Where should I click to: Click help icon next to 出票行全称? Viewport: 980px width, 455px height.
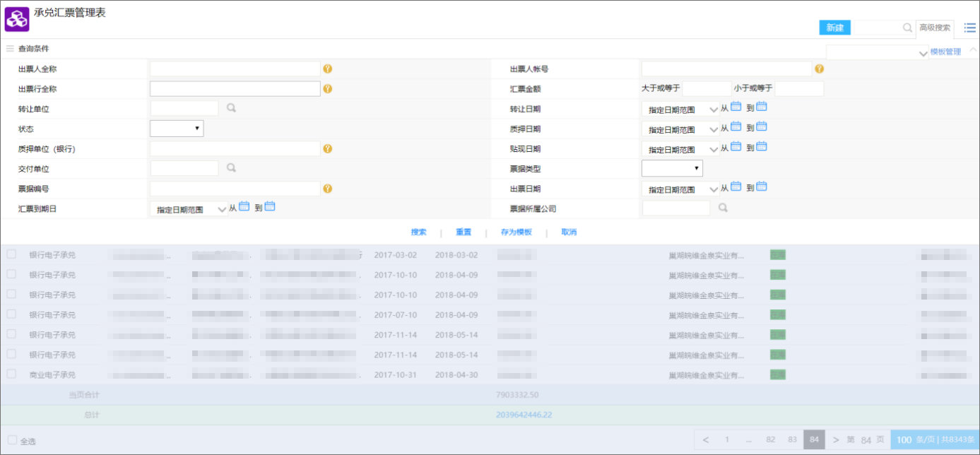328,88
